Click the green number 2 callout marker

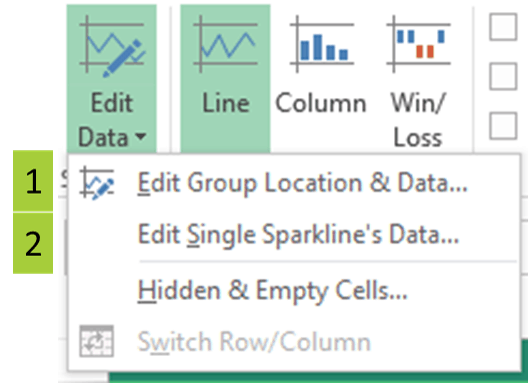pyautogui.click(x=33, y=243)
